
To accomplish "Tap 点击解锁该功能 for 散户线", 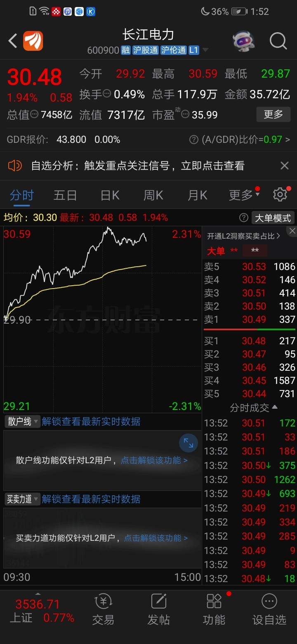I will 154,460.
